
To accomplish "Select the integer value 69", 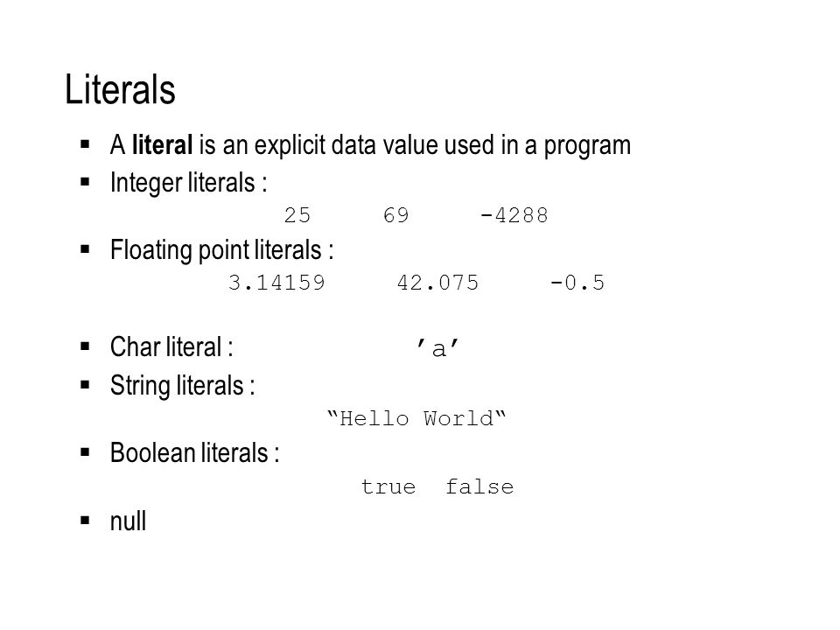I will (395, 215).
